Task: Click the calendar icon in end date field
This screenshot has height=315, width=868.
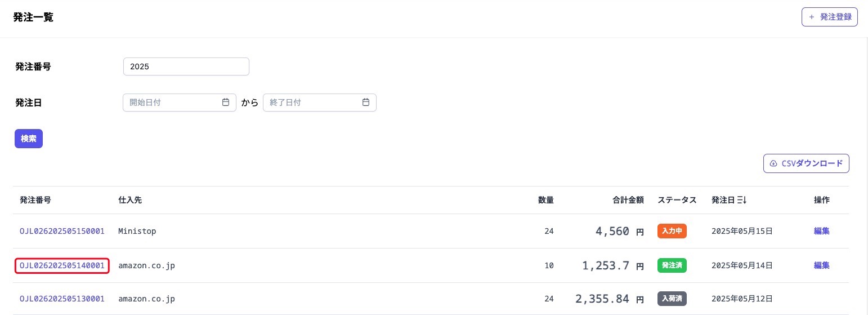Action: coord(366,103)
